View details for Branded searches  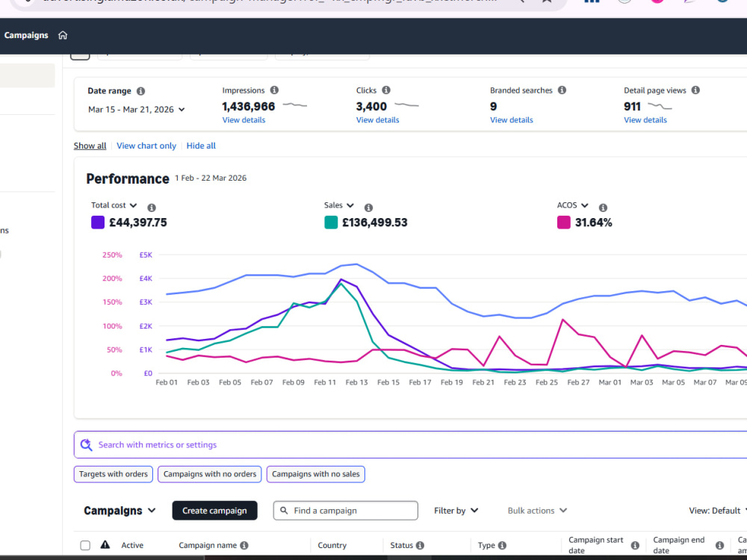512,120
